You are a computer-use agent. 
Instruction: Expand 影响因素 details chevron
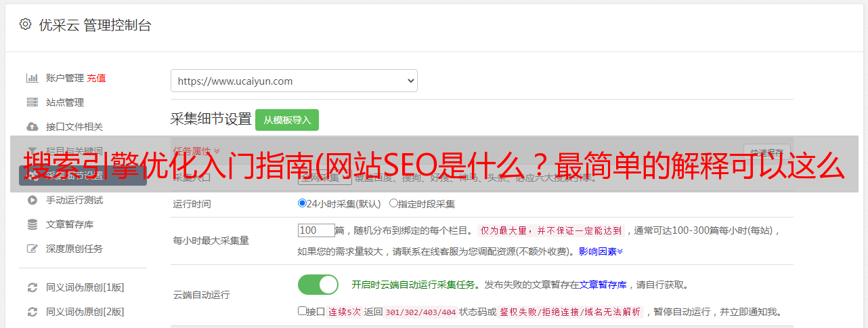620,251
